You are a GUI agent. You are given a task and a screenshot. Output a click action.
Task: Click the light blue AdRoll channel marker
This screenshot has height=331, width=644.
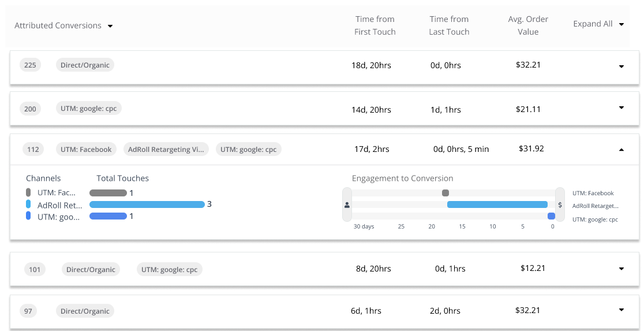click(28, 204)
